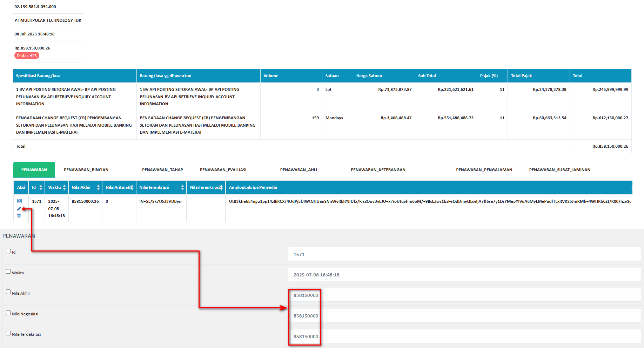Click the NilaiNegosiasi input field
This screenshot has height=348, width=644.
coord(464,316)
